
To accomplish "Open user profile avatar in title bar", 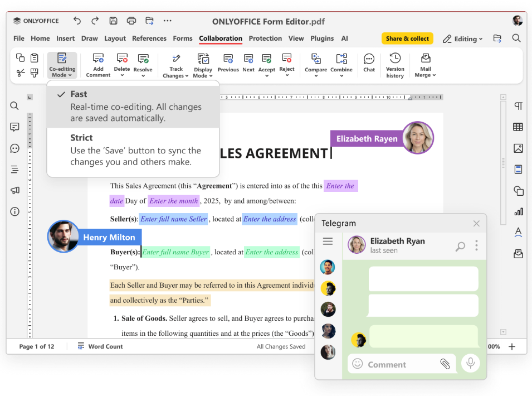I will pos(518,21).
